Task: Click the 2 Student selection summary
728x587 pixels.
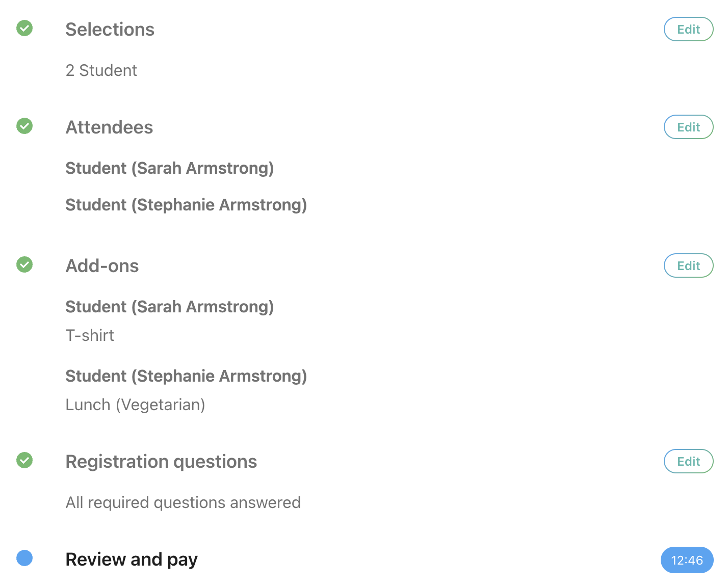Action: (101, 70)
